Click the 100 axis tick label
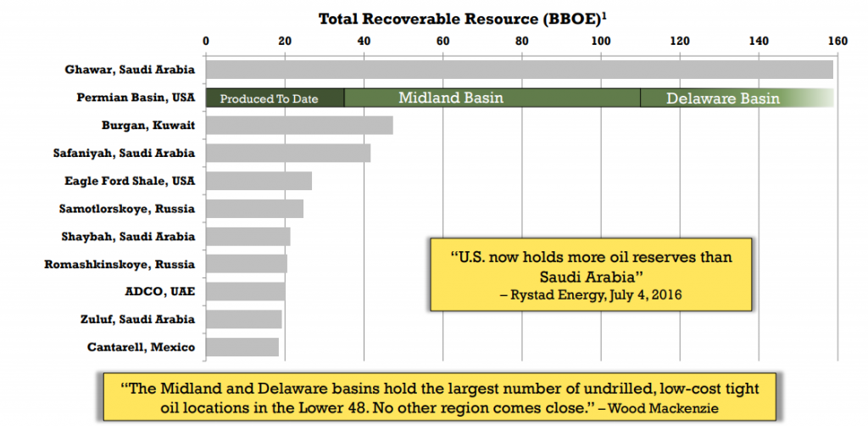The width and height of the screenshot is (868, 426). tap(601, 40)
